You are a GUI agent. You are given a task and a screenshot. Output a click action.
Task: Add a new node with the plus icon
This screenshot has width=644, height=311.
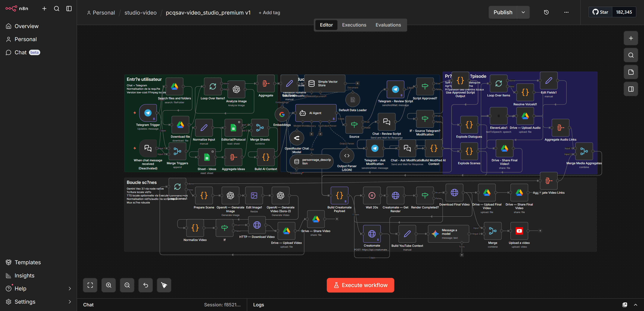[x=631, y=38]
